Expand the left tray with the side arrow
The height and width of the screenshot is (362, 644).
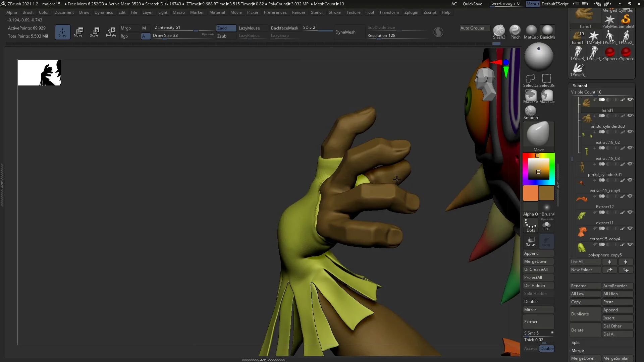(2, 184)
